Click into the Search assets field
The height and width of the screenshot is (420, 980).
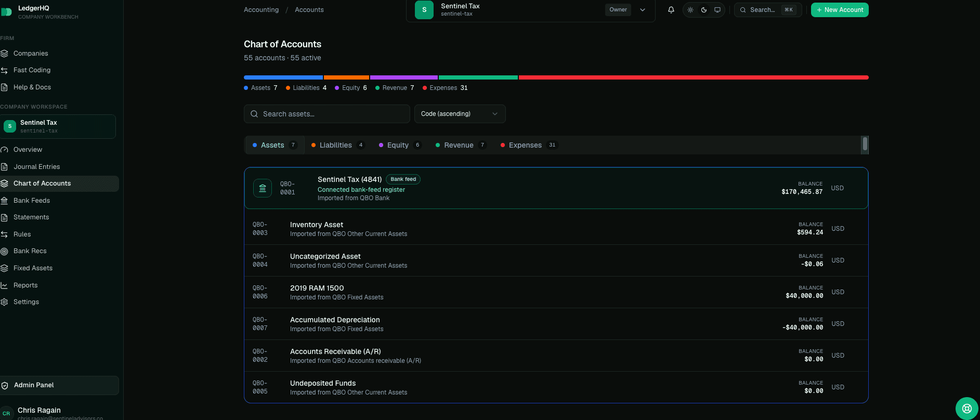tap(327, 114)
